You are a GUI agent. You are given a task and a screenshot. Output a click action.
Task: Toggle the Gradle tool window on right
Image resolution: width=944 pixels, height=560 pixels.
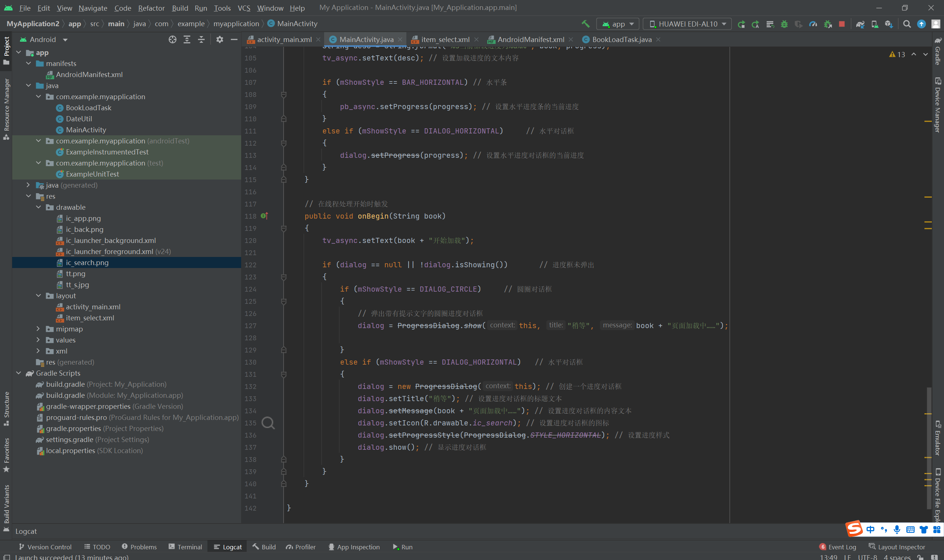point(938,51)
